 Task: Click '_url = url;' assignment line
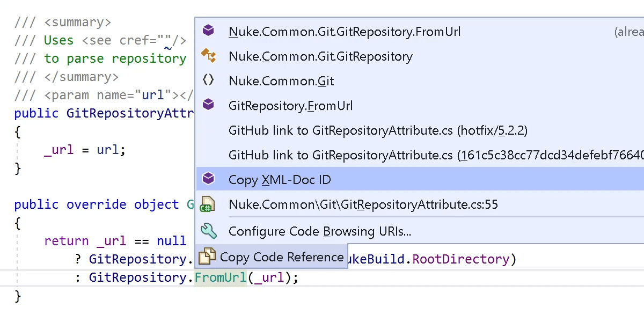(85, 150)
